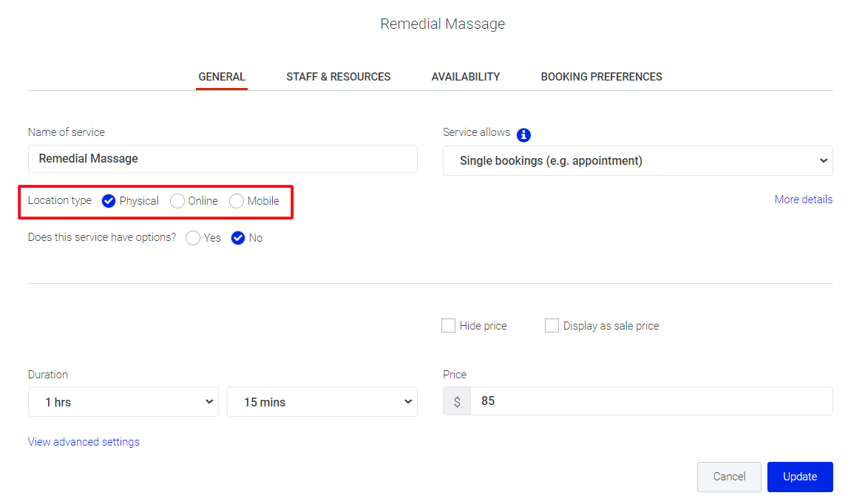Click View advanced settings link
This screenshot has height=504, width=865.
pos(84,442)
